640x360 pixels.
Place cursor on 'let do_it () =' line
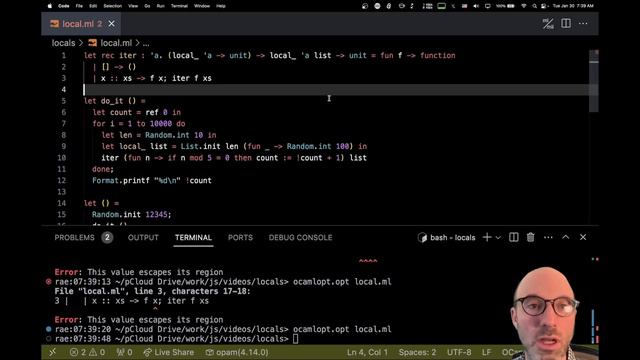click(115, 101)
